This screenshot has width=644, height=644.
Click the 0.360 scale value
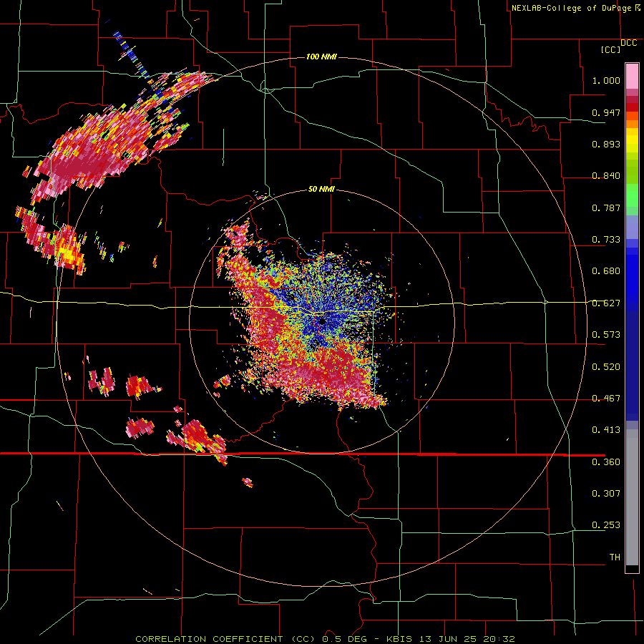(x=606, y=462)
